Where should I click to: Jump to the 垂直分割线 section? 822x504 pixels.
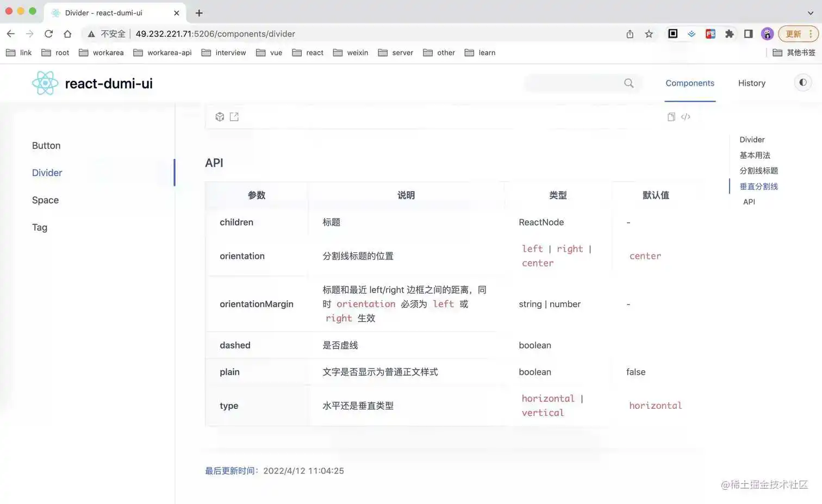click(759, 186)
